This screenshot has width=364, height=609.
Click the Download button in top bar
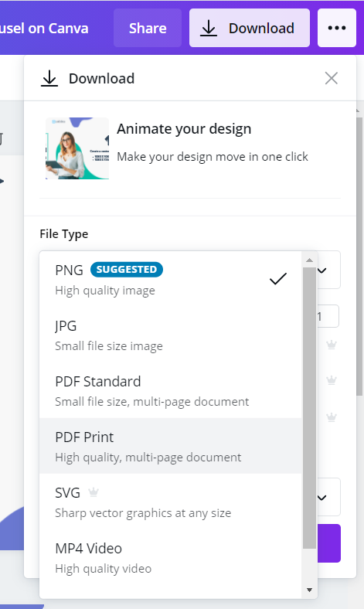(250, 28)
